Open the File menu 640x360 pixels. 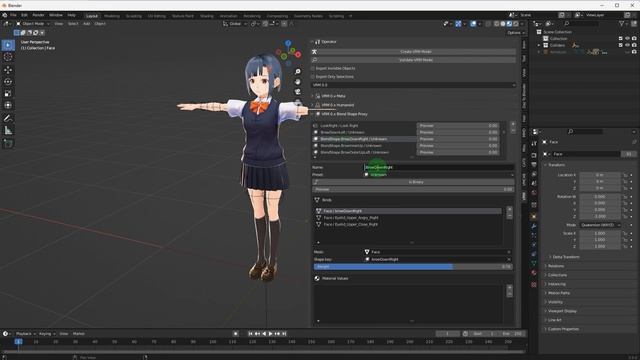click(13, 15)
